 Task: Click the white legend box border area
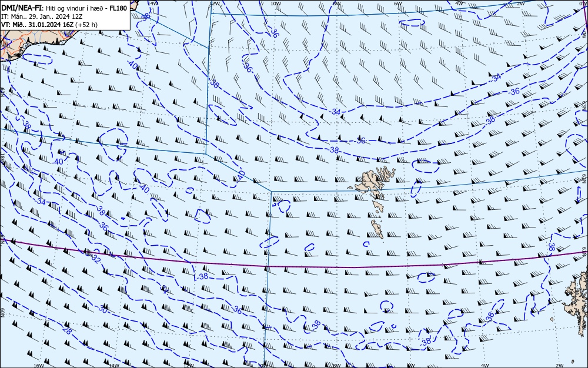pos(65,15)
